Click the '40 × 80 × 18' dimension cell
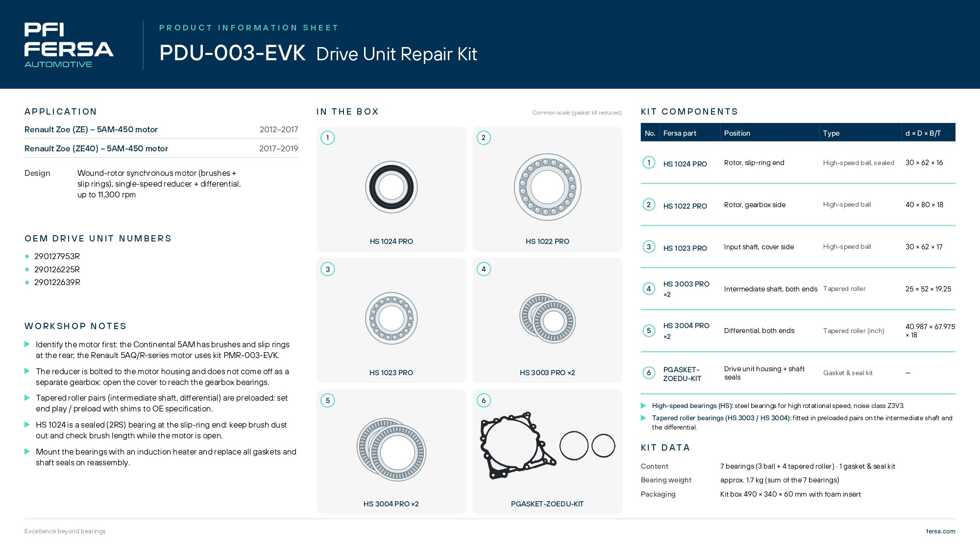The height and width of the screenshot is (551, 980). tap(924, 205)
